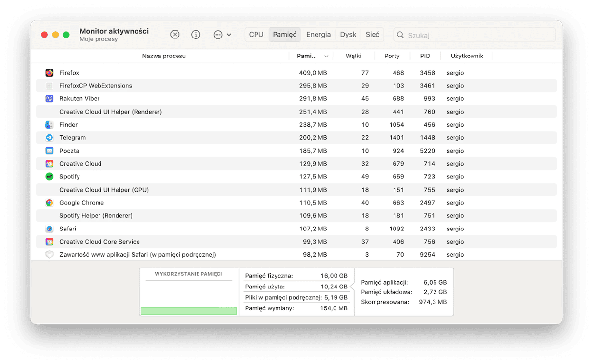
Task: Switch to the CPU tab
Action: pos(256,35)
